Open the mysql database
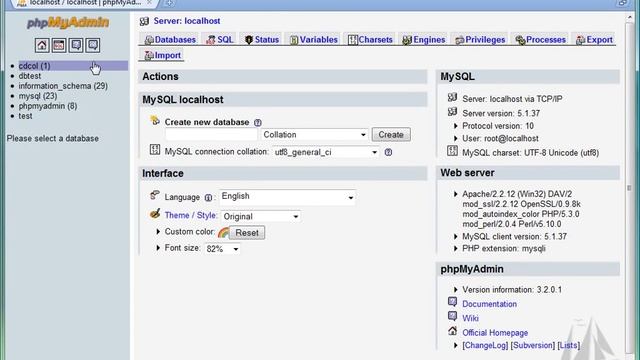The height and width of the screenshot is (360, 640). (38, 96)
